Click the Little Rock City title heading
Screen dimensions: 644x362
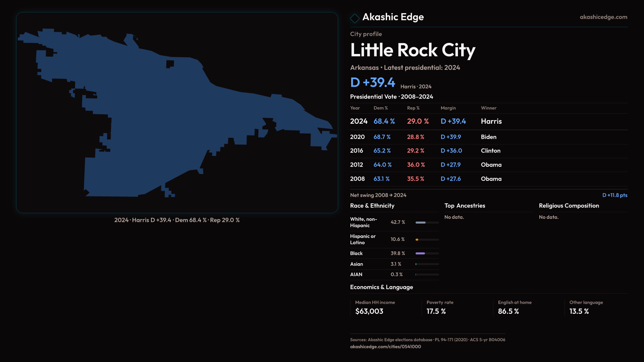click(x=413, y=50)
